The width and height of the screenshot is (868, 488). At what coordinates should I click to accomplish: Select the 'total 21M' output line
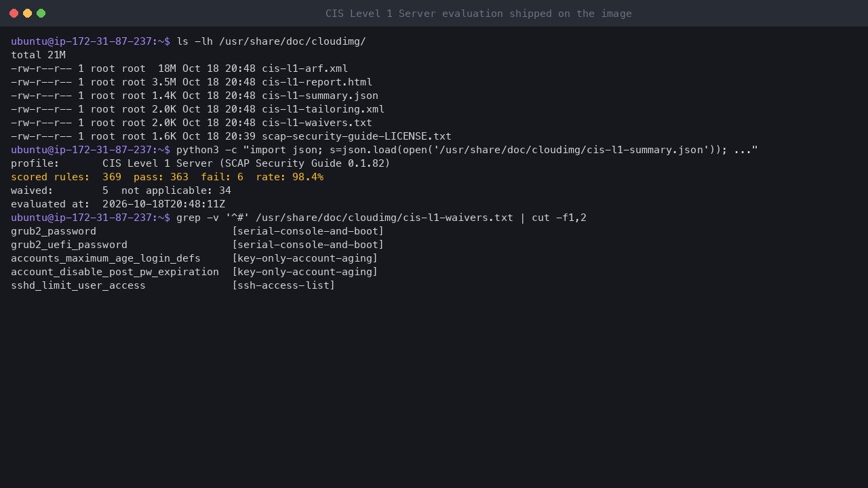[38, 55]
